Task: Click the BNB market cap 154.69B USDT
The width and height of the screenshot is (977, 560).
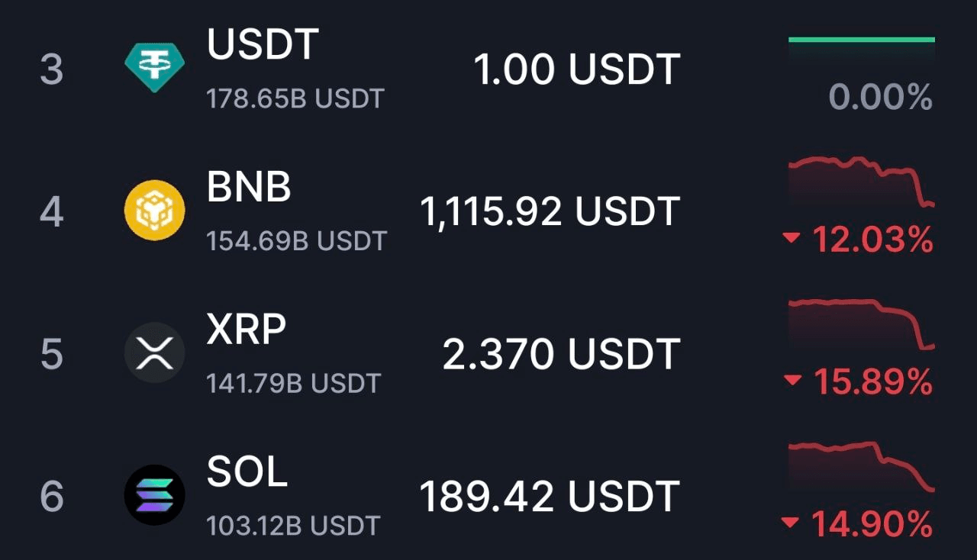Action: 296,241
